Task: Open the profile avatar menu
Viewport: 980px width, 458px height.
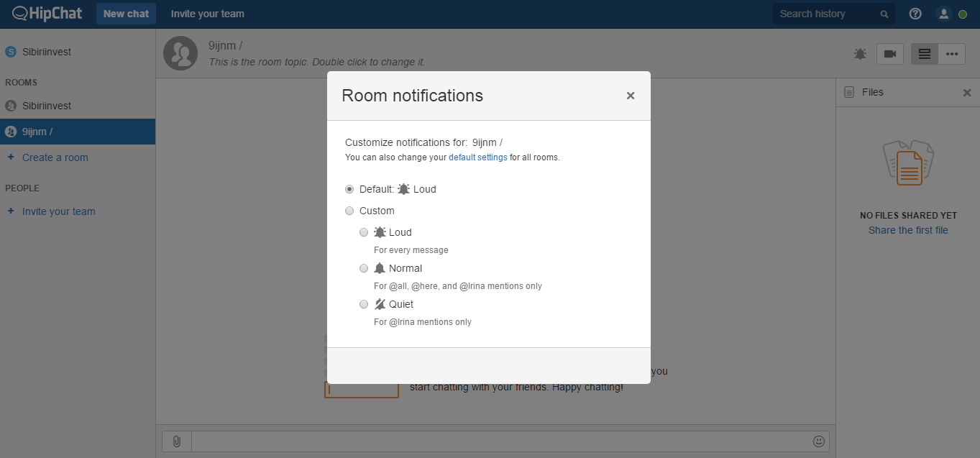Action: pyautogui.click(x=943, y=13)
